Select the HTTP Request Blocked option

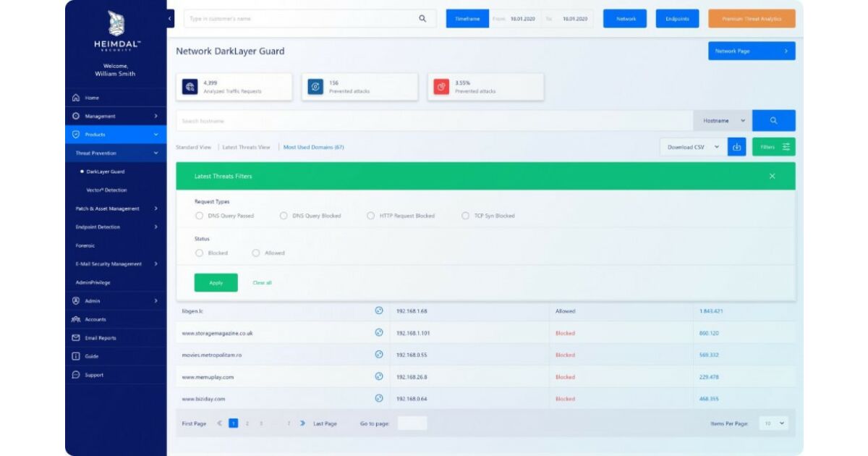point(371,216)
